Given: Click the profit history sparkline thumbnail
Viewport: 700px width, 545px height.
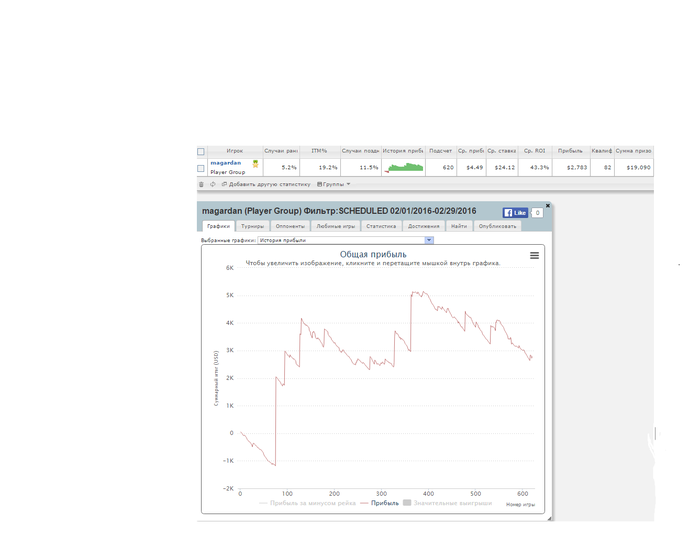Looking at the screenshot, I should click(404, 167).
